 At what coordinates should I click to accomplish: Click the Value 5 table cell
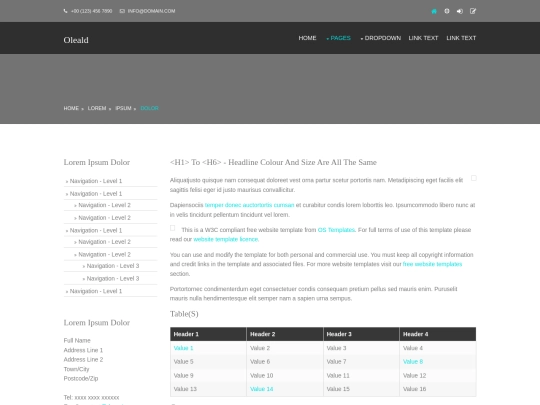(x=208, y=362)
